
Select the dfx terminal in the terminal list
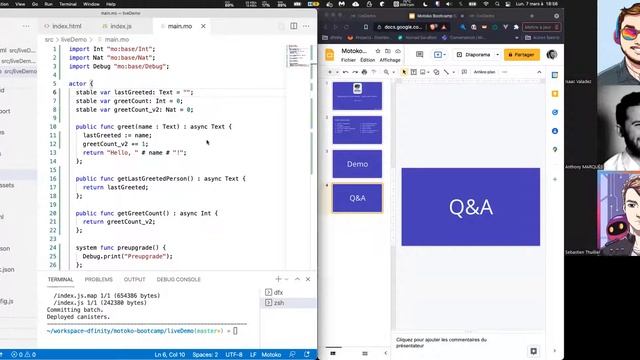(x=288, y=292)
